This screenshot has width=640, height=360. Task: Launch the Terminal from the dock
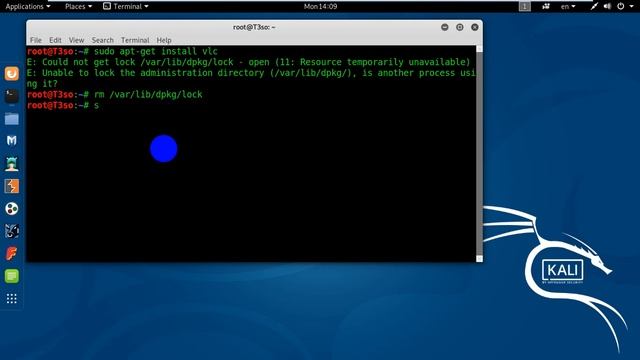coord(11,96)
